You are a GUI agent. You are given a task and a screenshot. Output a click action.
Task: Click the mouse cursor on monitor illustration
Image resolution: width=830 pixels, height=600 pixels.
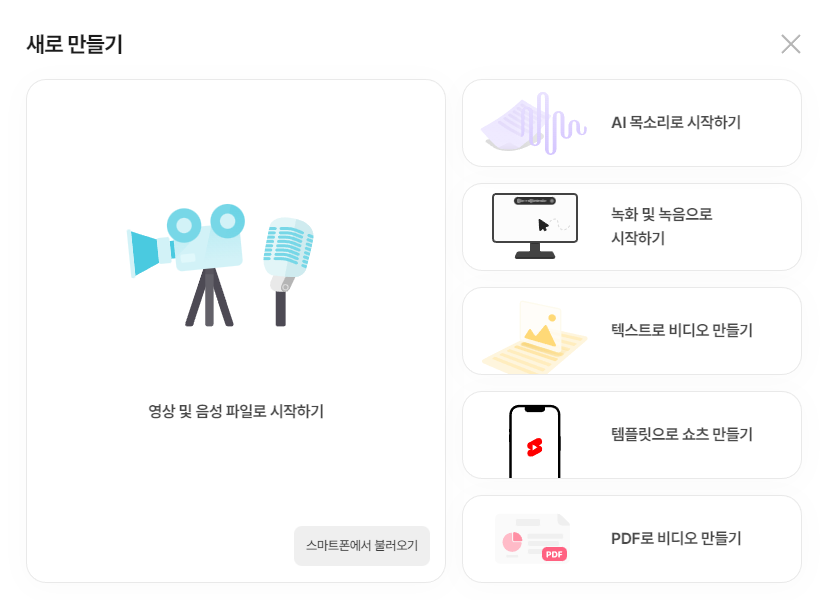(543, 225)
